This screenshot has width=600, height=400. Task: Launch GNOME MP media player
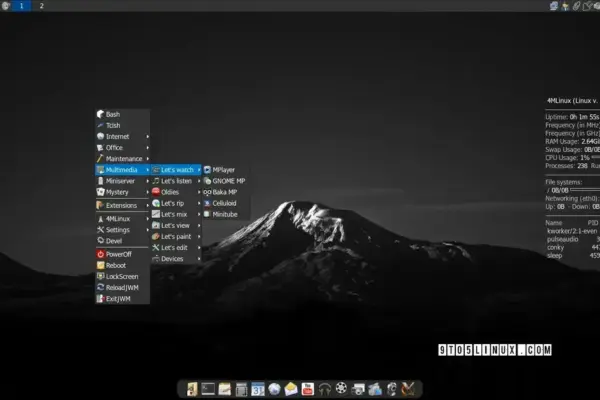pyautogui.click(x=226, y=181)
